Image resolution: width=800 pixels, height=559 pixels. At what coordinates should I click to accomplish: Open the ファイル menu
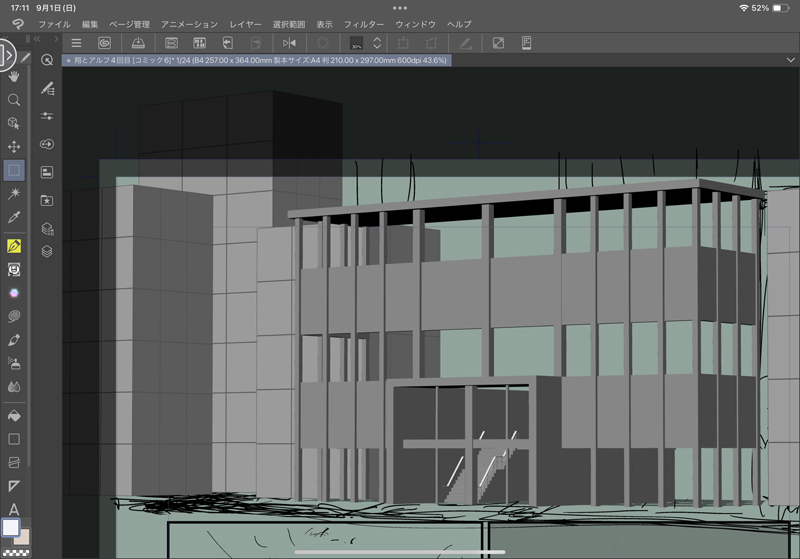coord(54,23)
